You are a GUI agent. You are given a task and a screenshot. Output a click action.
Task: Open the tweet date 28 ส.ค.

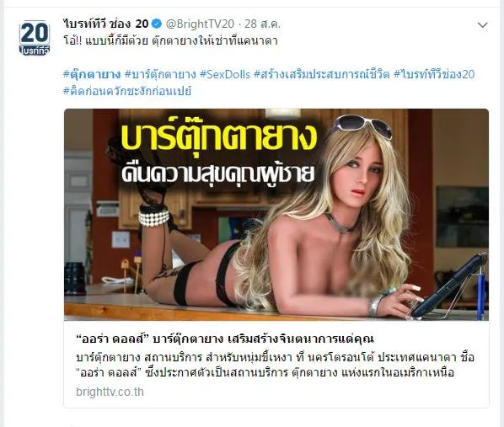coord(263,24)
